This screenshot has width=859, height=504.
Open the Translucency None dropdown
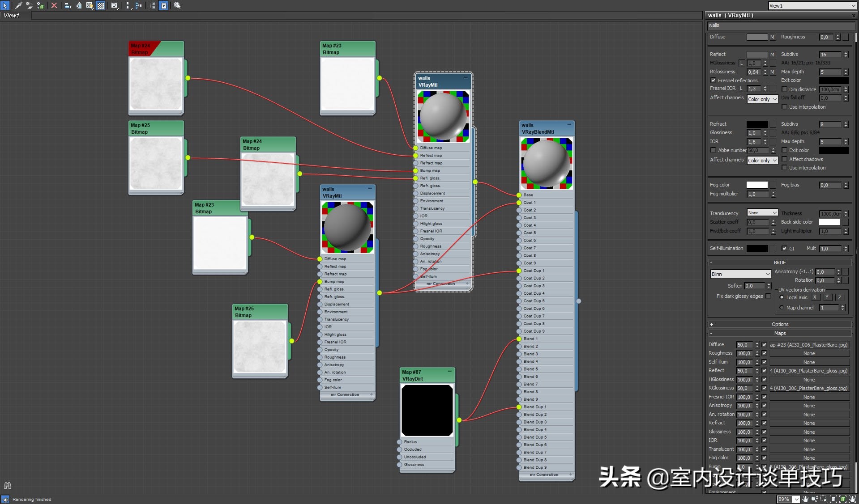(762, 213)
